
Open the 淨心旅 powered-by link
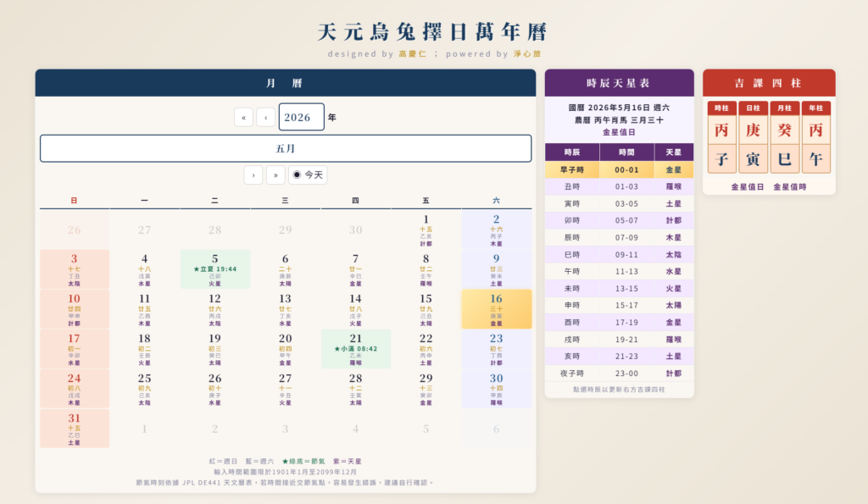point(527,53)
